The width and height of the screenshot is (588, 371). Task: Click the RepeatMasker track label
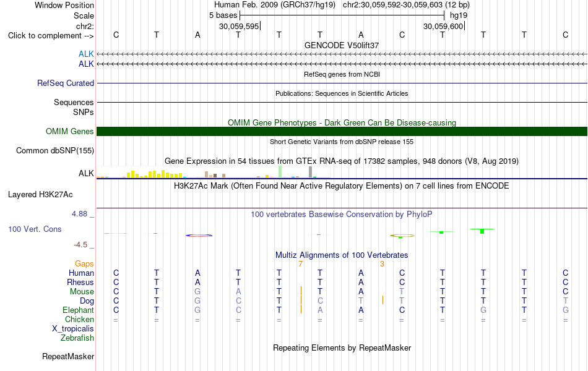pyautogui.click(x=68, y=356)
